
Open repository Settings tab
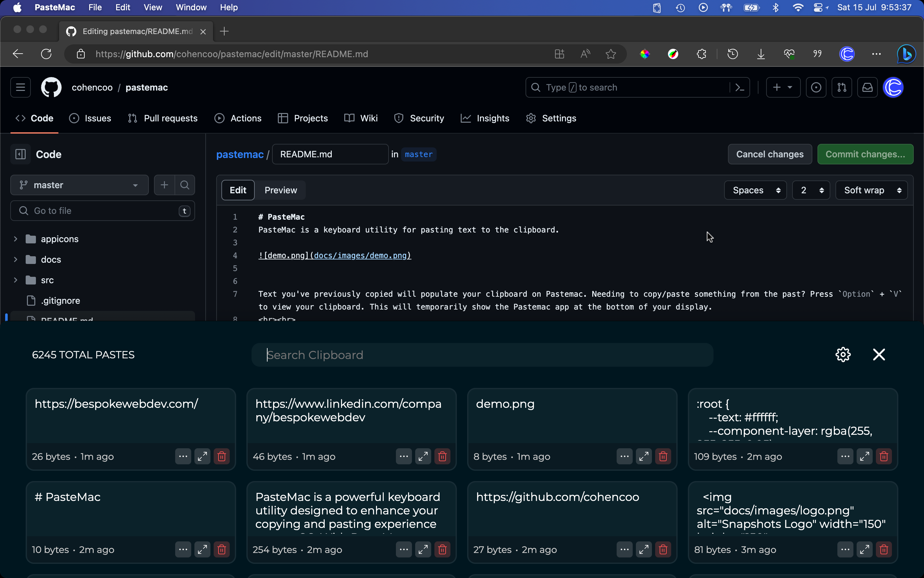coord(551,118)
